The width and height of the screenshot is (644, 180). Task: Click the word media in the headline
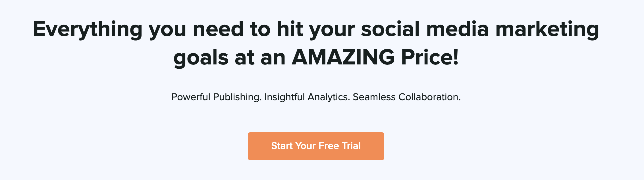point(458,29)
